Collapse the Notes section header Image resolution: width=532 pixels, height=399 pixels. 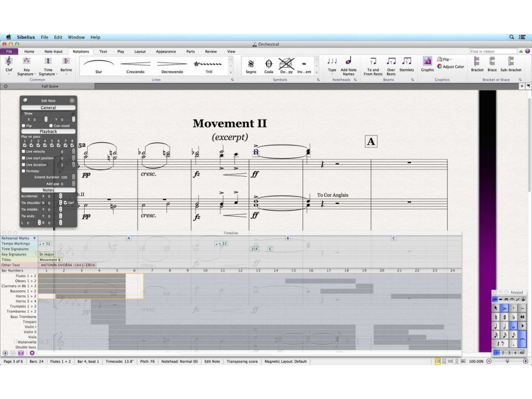(48, 190)
